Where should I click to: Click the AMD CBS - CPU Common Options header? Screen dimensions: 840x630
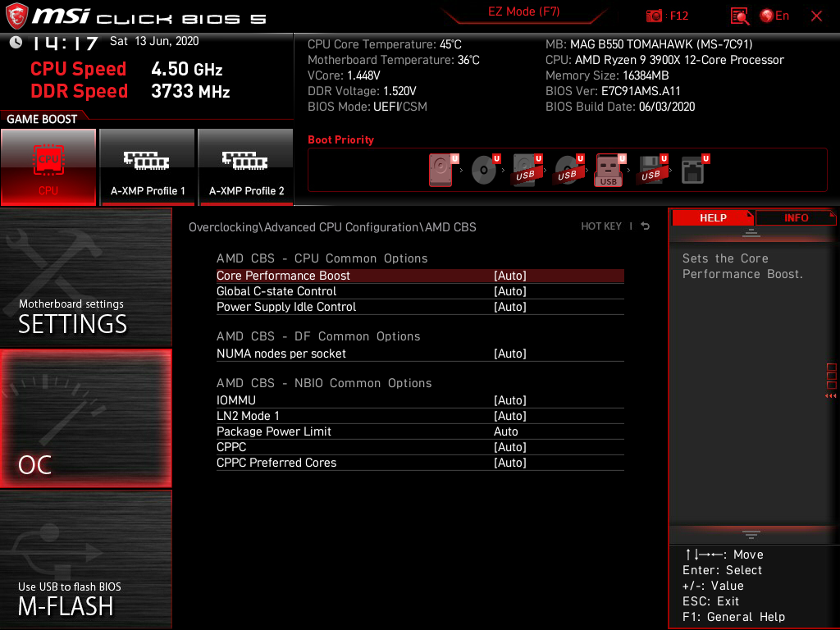pyautogui.click(x=322, y=258)
